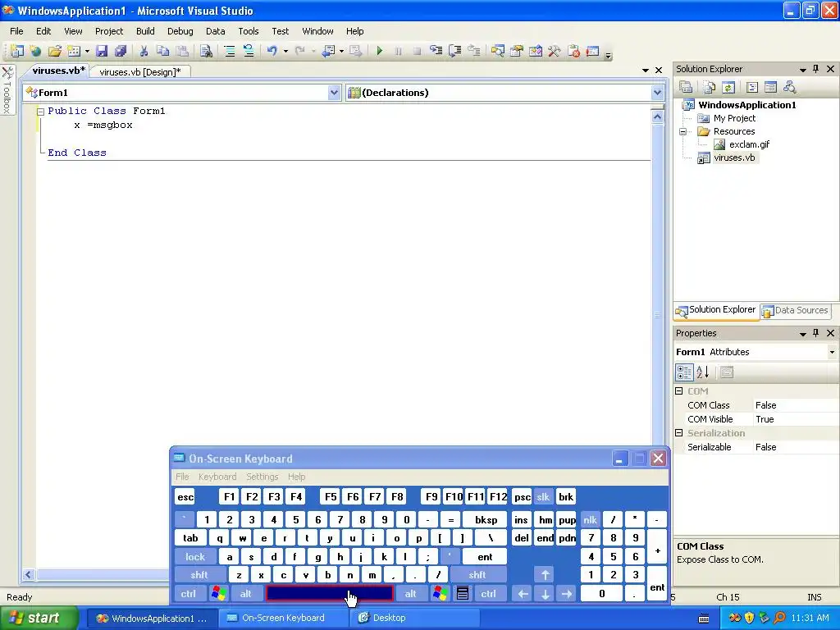Viewport: 840px width, 630px height.
Task: Click the Open File folder icon
Action: click(55, 51)
